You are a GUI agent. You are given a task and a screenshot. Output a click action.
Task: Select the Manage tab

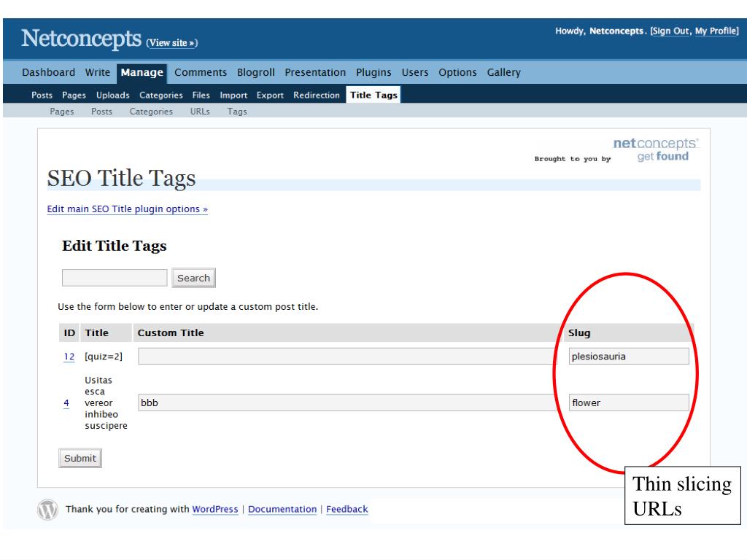(x=142, y=73)
